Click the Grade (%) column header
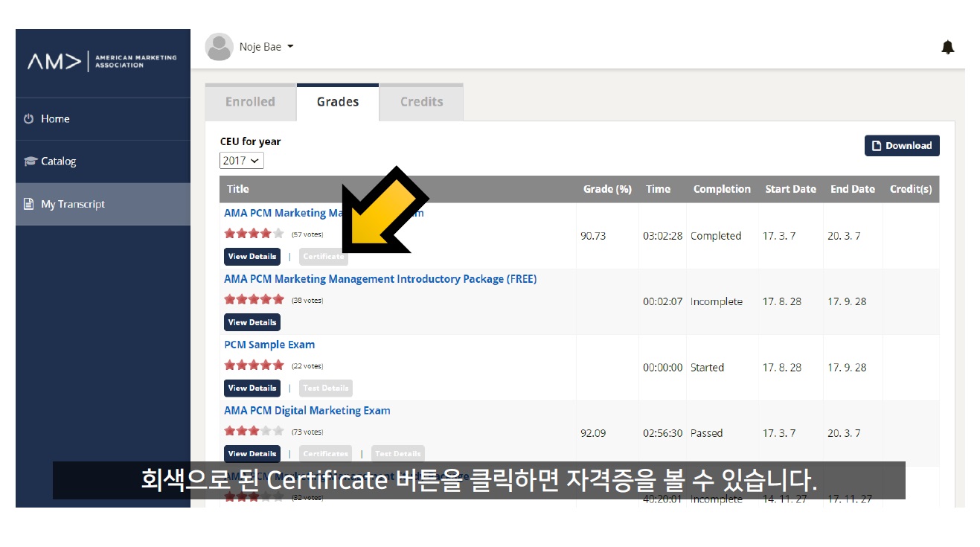 607,189
